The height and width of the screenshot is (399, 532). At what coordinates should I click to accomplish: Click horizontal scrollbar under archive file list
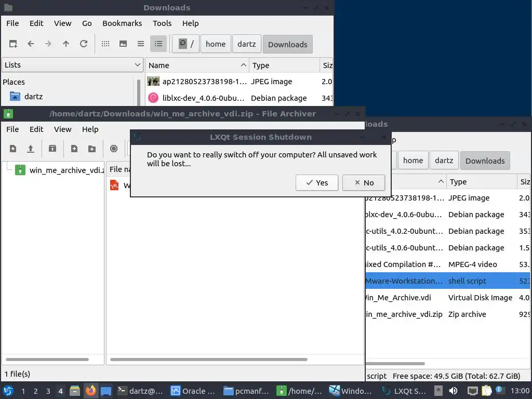point(209,360)
